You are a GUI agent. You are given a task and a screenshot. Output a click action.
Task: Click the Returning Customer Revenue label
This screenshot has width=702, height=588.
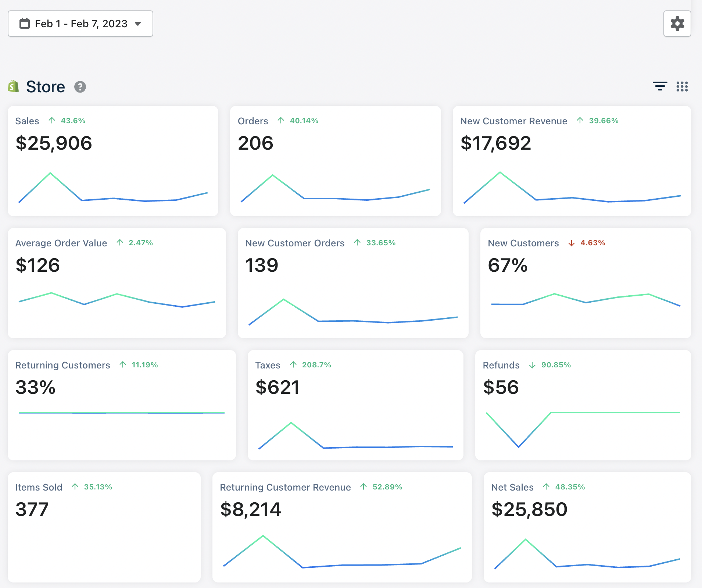click(x=285, y=487)
